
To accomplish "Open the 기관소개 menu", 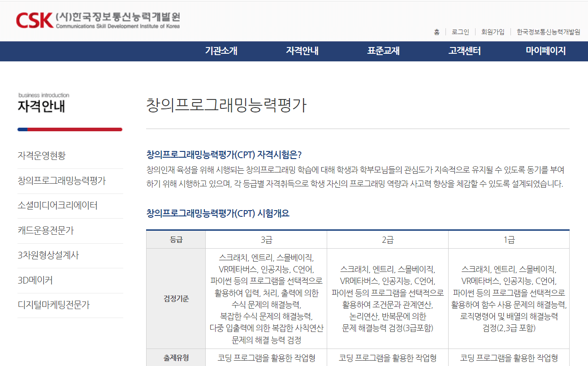I will click(221, 51).
